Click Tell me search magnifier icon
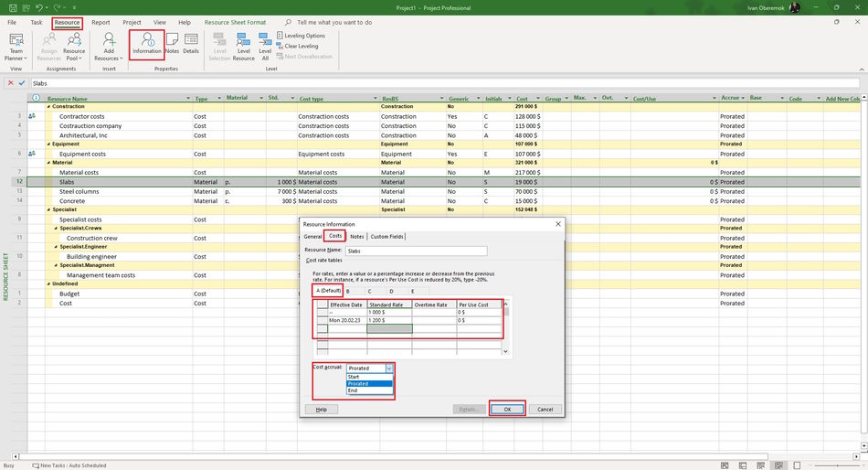The height and width of the screenshot is (470, 868). pos(289,22)
